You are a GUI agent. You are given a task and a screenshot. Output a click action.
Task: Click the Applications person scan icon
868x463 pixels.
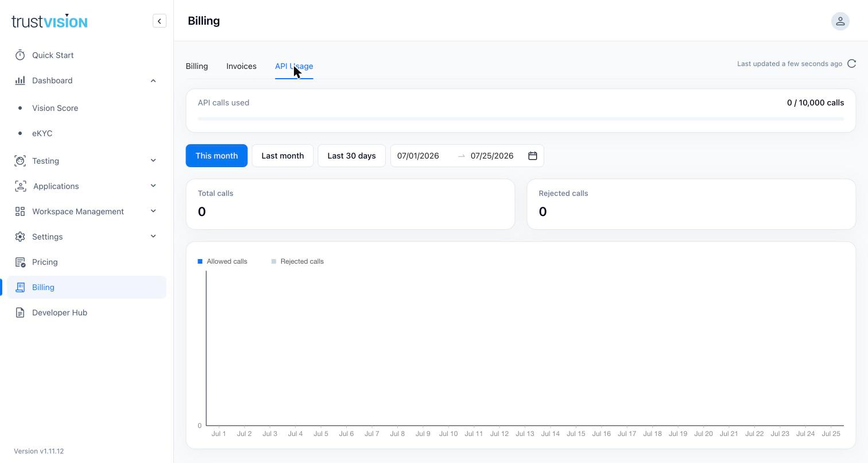21,186
